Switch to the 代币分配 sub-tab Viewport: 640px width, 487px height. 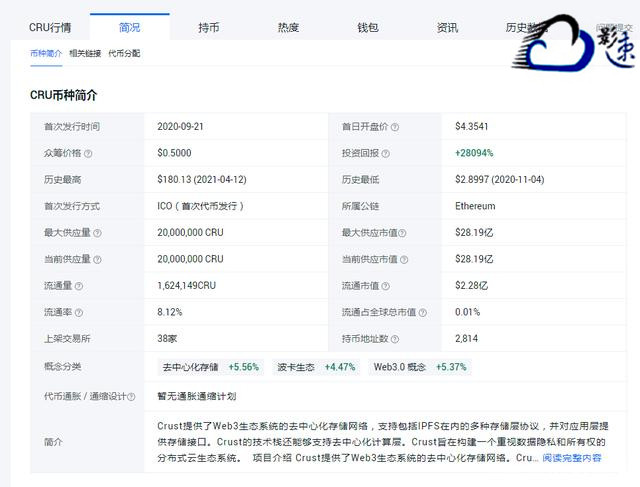(124, 53)
